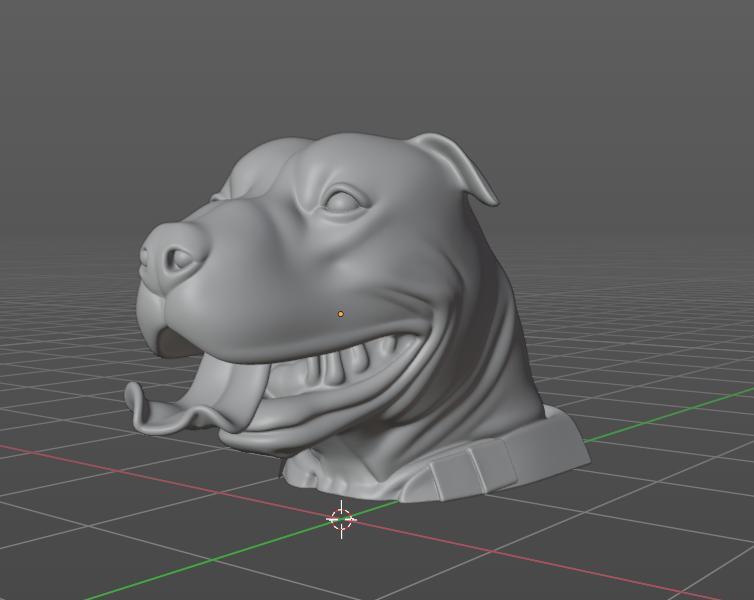Click the orange object origin dot
The image size is (754, 600).
pos(340,314)
